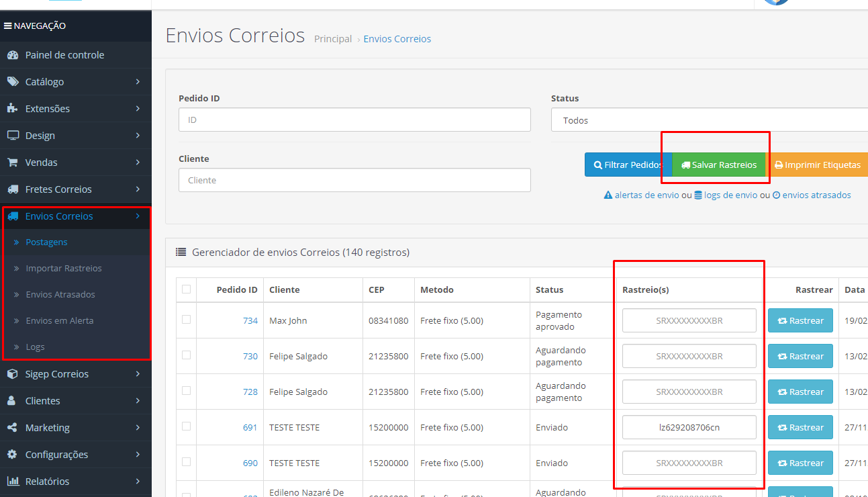
Task: Focus the Cliente filter input field
Action: pos(354,180)
